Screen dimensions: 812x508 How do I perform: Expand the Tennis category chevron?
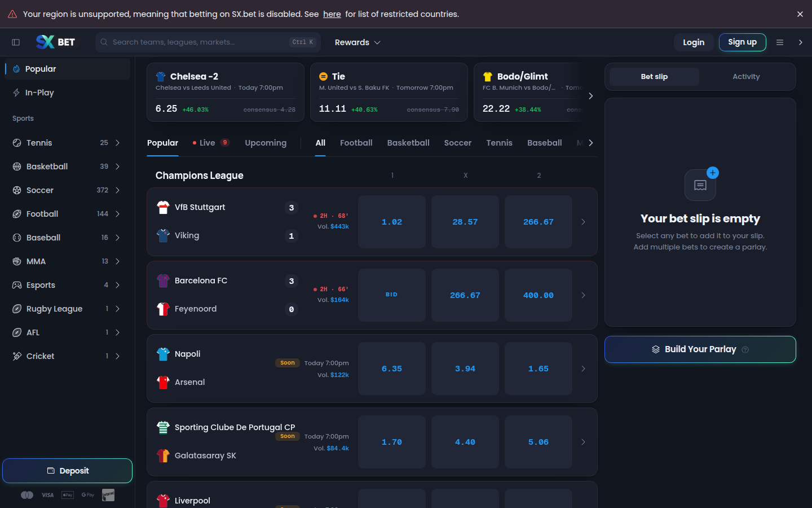point(117,143)
